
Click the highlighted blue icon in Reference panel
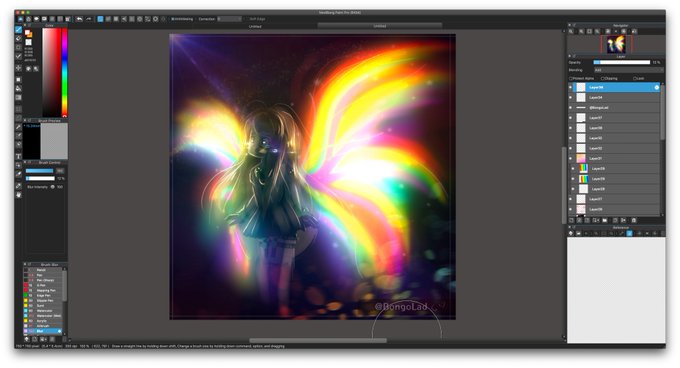click(629, 233)
